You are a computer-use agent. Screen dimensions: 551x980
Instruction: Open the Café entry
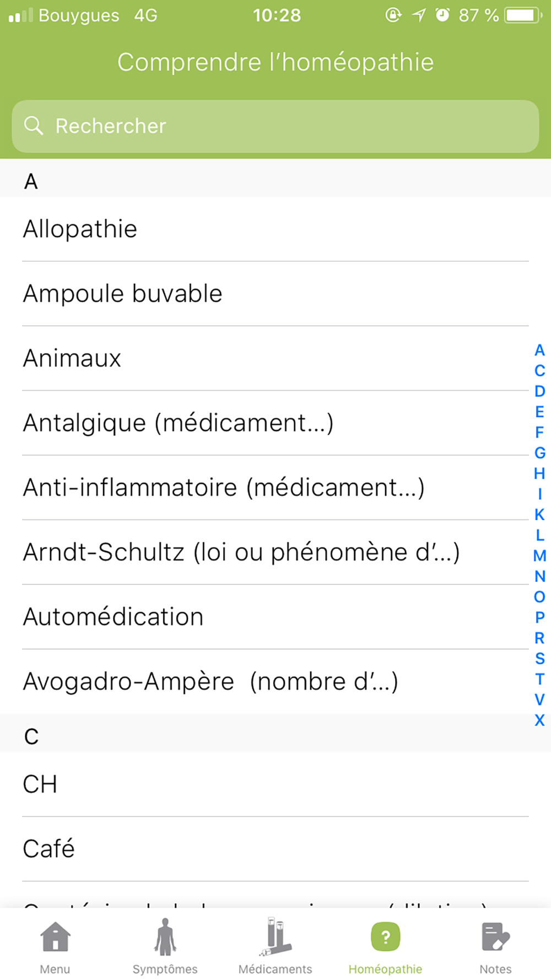(275, 849)
